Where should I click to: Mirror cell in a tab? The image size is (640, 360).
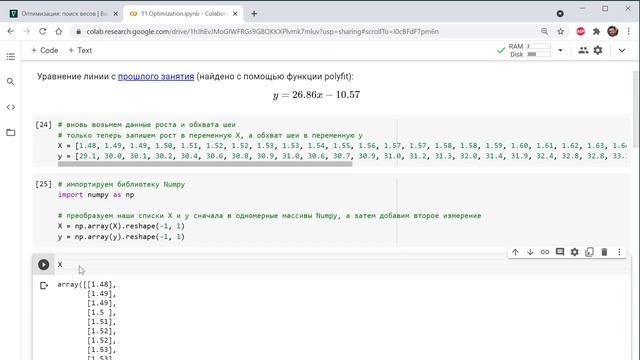pos(589,252)
